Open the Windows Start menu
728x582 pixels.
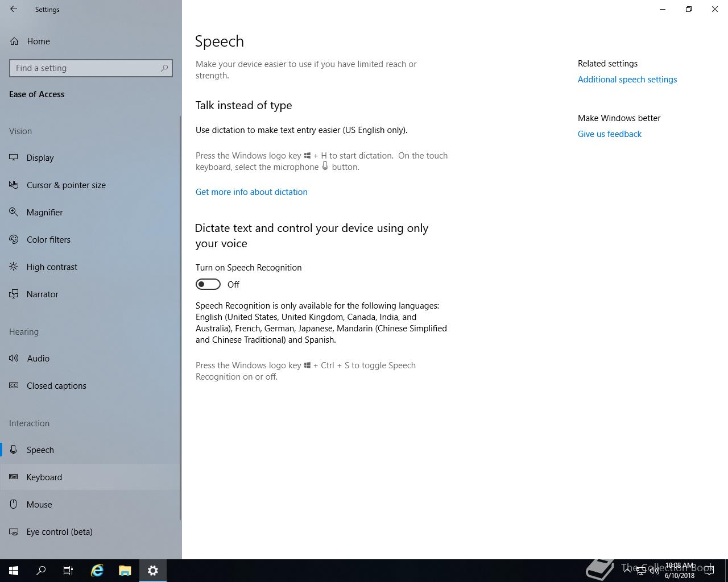(14, 571)
